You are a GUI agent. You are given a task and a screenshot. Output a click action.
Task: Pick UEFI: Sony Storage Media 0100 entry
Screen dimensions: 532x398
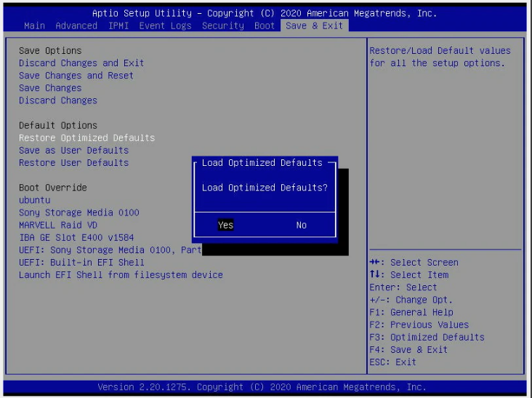click(110, 250)
